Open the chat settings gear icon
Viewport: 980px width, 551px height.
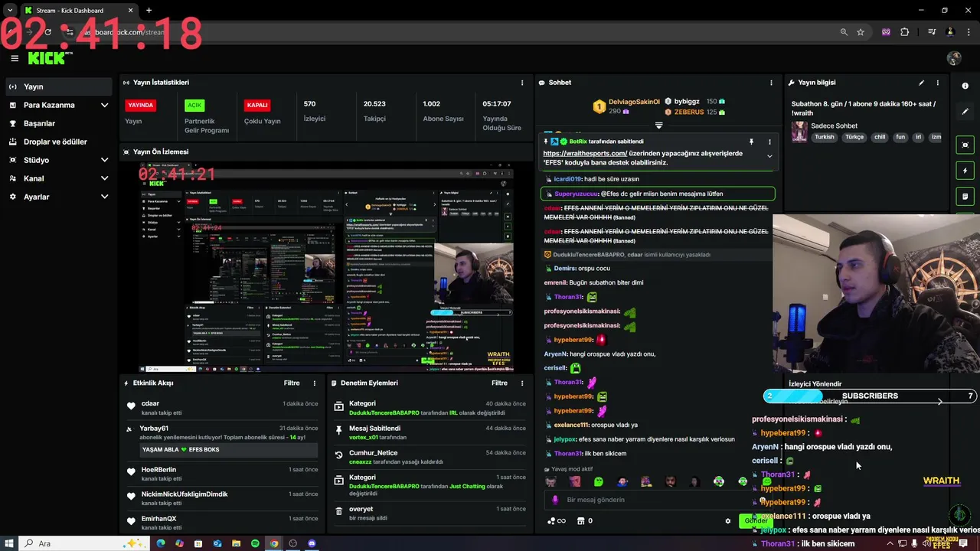[728, 521]
